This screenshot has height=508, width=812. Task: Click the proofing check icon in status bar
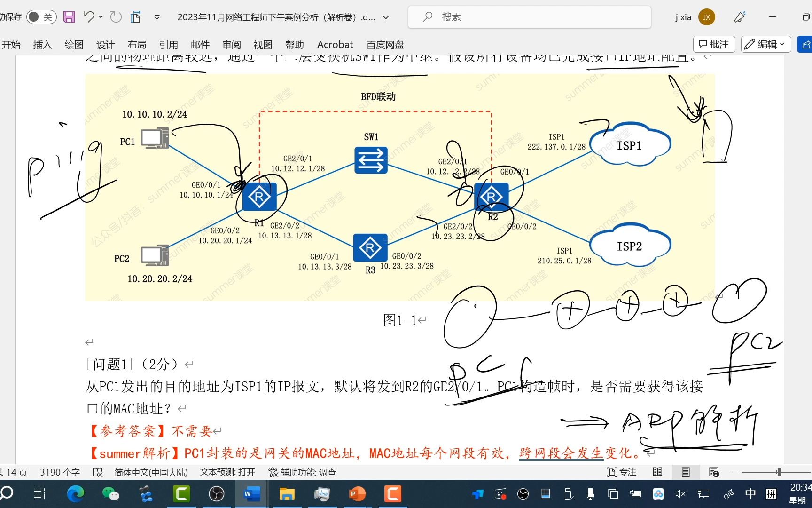tap(97, 472)
